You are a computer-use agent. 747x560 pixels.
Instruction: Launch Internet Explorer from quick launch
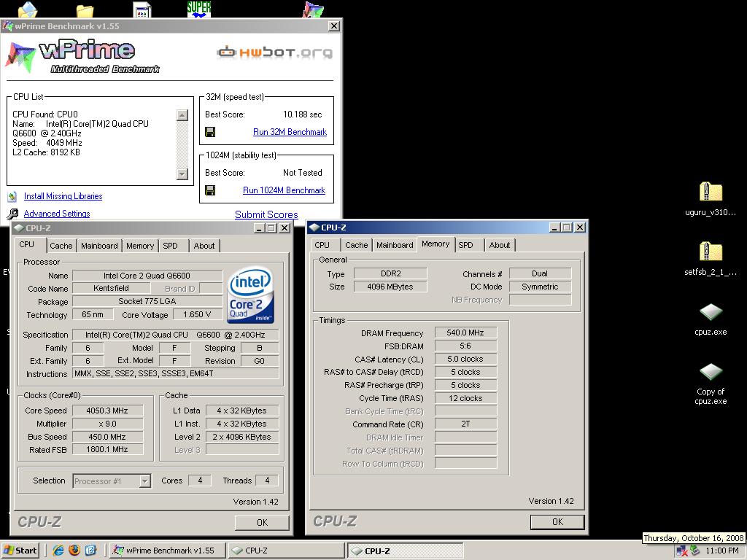(x=58, y=551)
